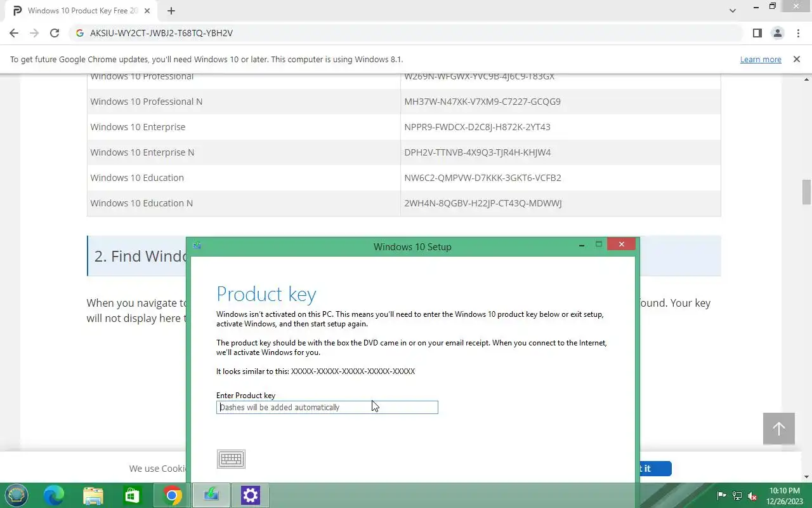Open the Store app on the taskbar

coord(132,495)
